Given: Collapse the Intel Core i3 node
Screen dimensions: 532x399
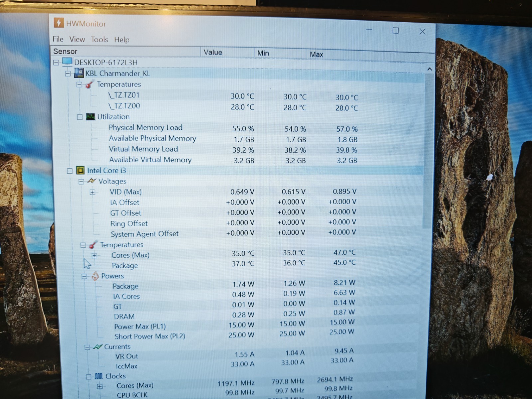Looking at the screenshot, I should 70,171.
